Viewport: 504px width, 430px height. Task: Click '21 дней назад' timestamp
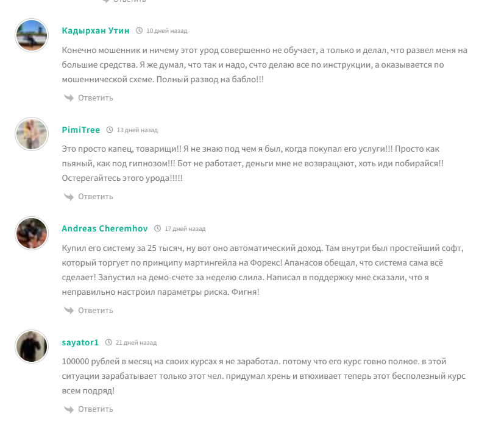[x=136, y=342]
